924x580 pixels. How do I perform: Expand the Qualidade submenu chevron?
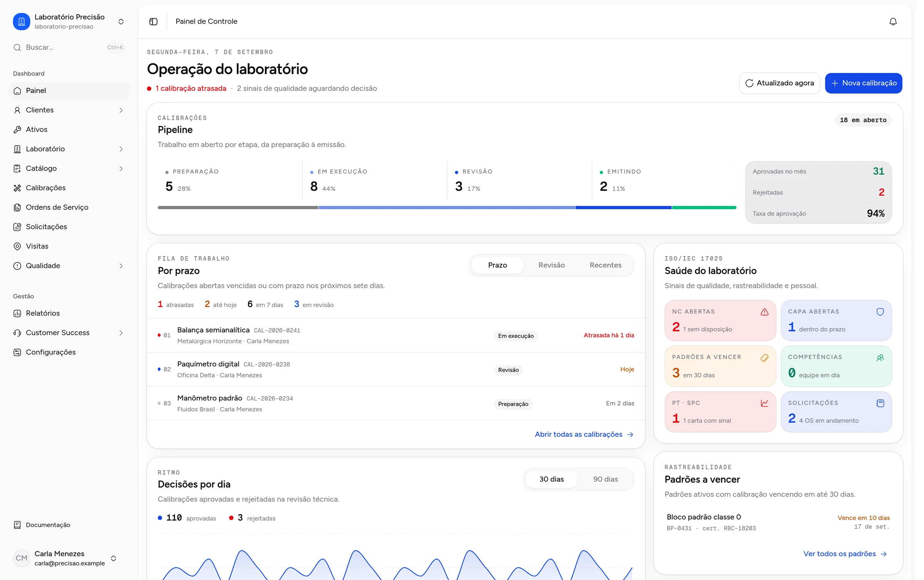(x=121, y=266)
